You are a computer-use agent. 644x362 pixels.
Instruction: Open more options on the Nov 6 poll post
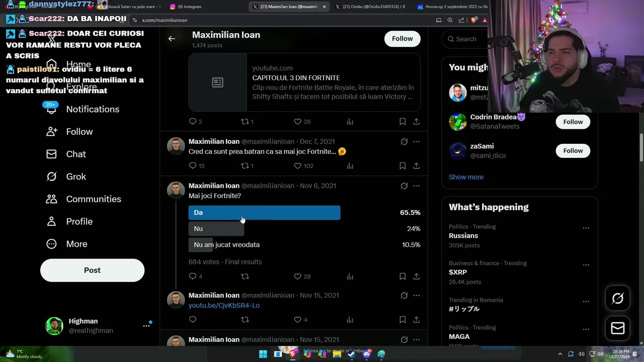416,186
